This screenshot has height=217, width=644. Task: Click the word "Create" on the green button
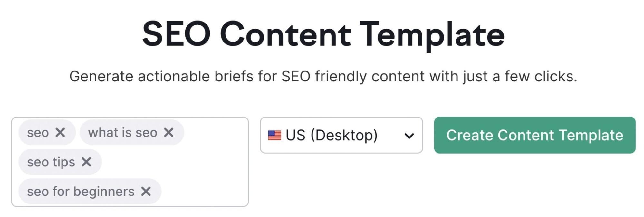click(x=470, y=135)
